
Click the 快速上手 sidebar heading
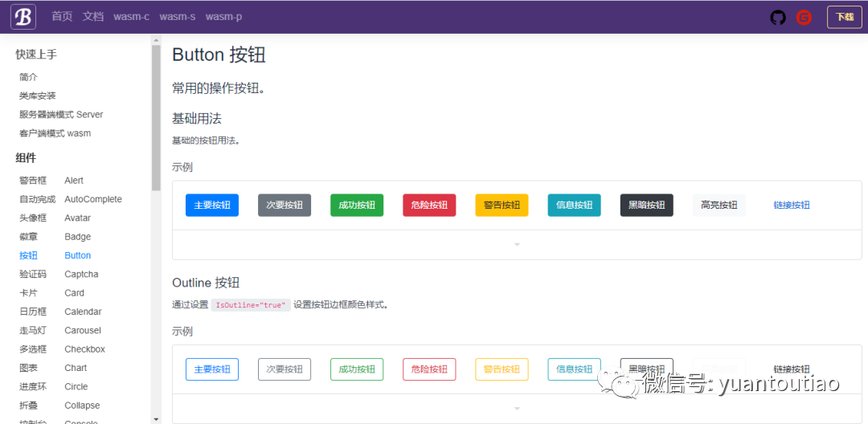coord(36,54)
